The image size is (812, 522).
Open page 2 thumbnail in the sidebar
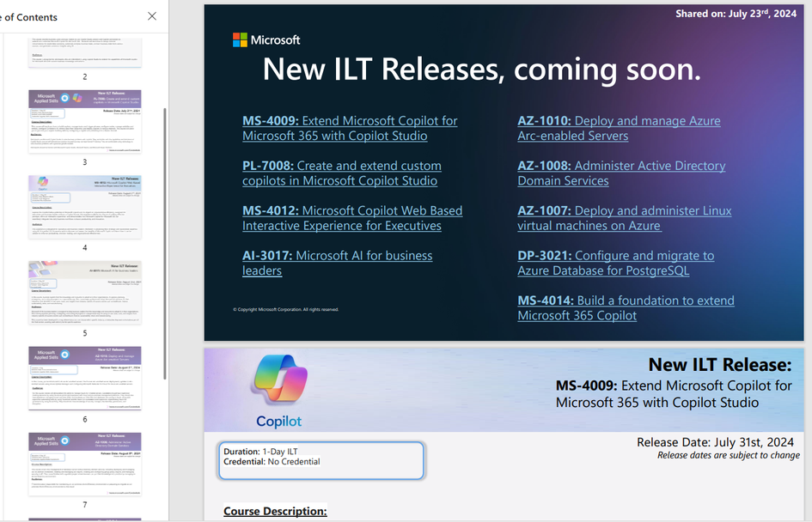coord(85,52)
